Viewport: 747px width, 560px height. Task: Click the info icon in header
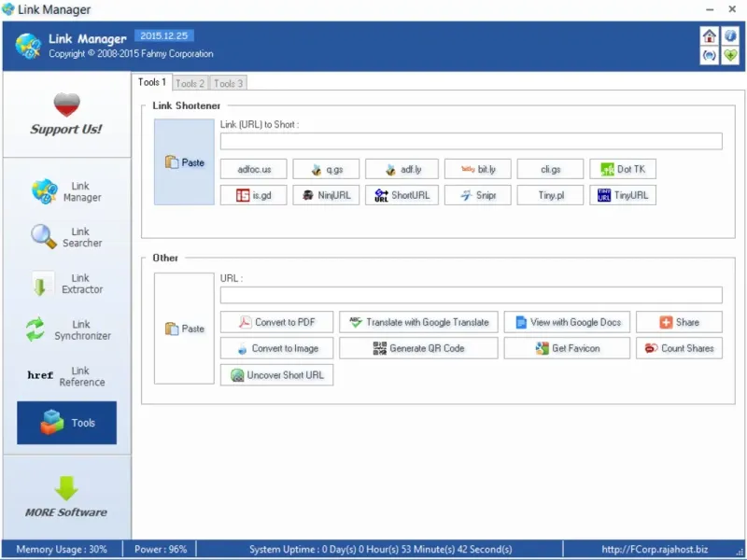click(x=730, y=36)
